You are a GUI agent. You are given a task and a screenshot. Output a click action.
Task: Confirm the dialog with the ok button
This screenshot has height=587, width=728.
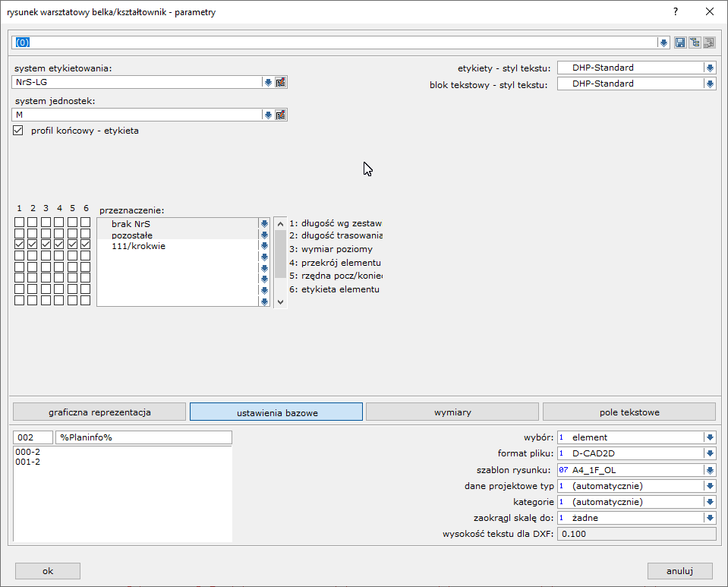click(48, 571)
